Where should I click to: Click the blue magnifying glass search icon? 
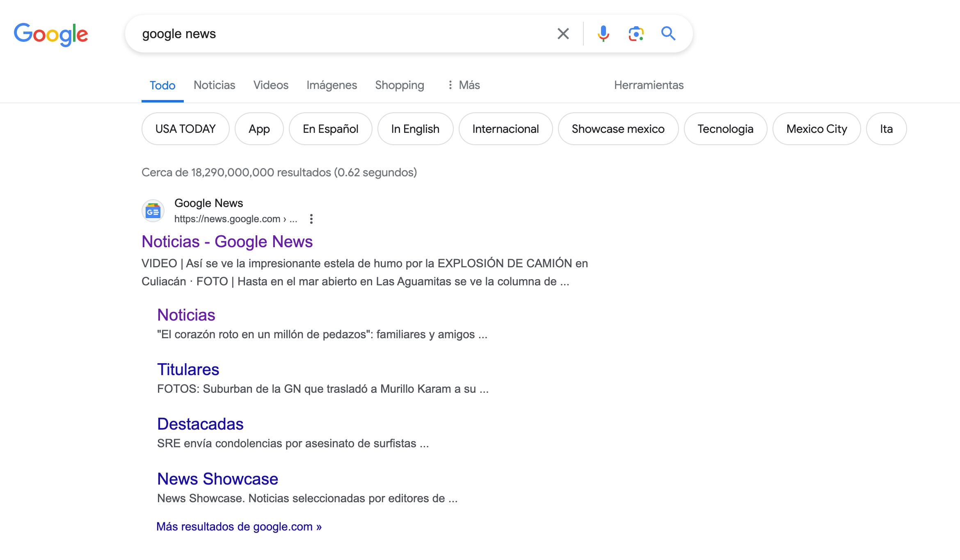(668, 34)
